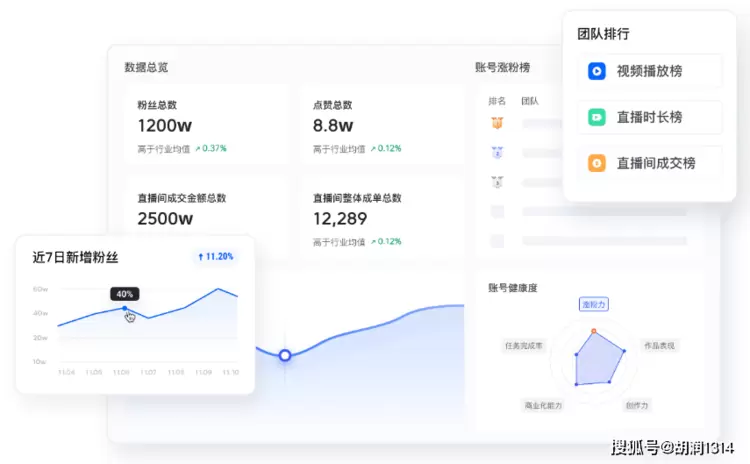The width and height of the screenshot is (750, 464).
Task: Click the 商业化能力 radar axis label
Action: [543, 405]
